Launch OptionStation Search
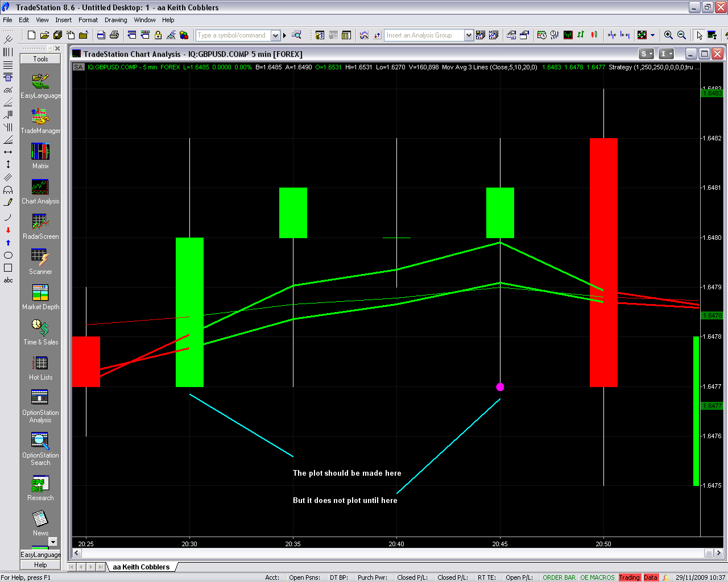The width and height of the screenshot is (728, 582). 40,448
